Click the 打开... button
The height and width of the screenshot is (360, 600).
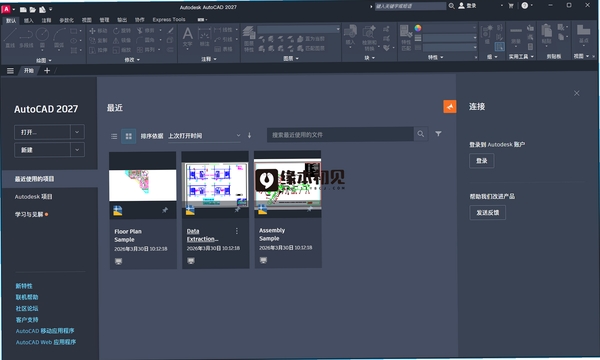pyautogui.click(x=42, y=132)
